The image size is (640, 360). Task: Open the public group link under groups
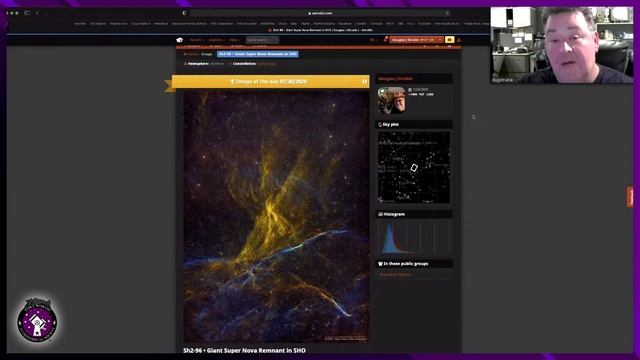395,275
